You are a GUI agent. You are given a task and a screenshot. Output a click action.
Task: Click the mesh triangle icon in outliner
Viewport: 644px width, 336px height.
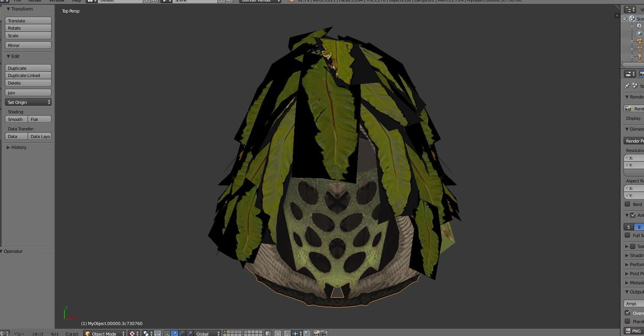(640, 49)
